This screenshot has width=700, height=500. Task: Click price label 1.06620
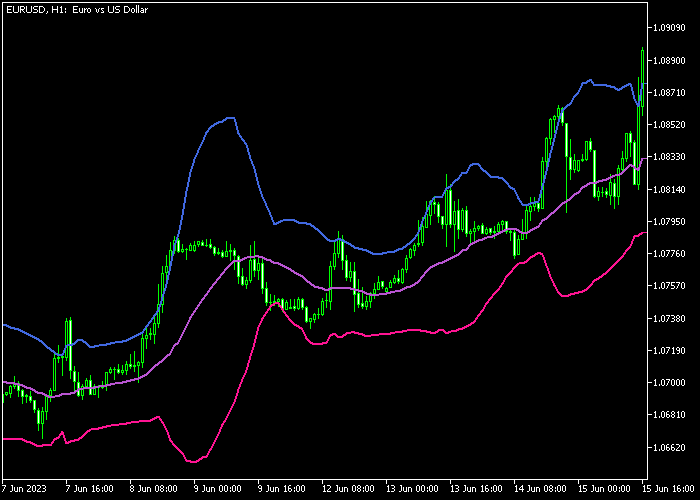pos(669,447)
